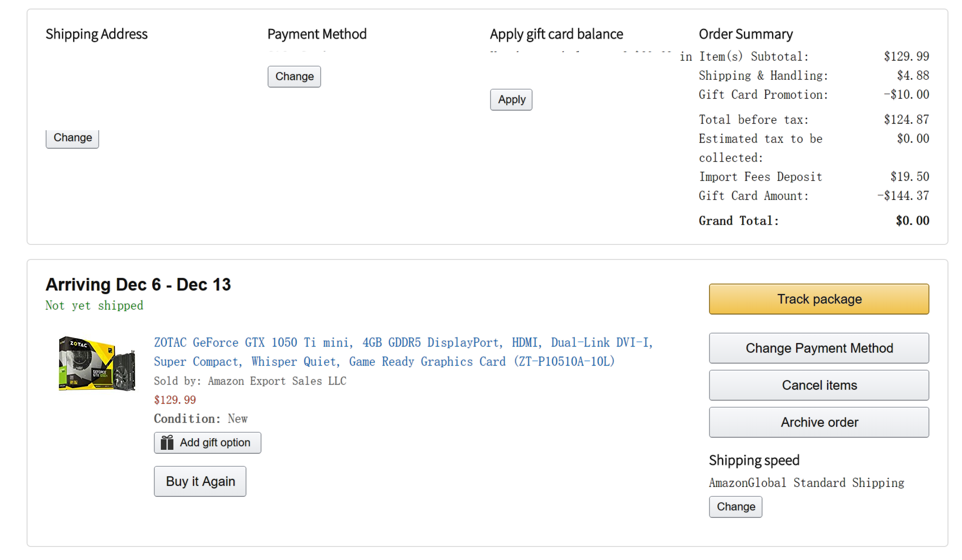Click the Arriving Dec 6 - Dec 13 heading

138,285
